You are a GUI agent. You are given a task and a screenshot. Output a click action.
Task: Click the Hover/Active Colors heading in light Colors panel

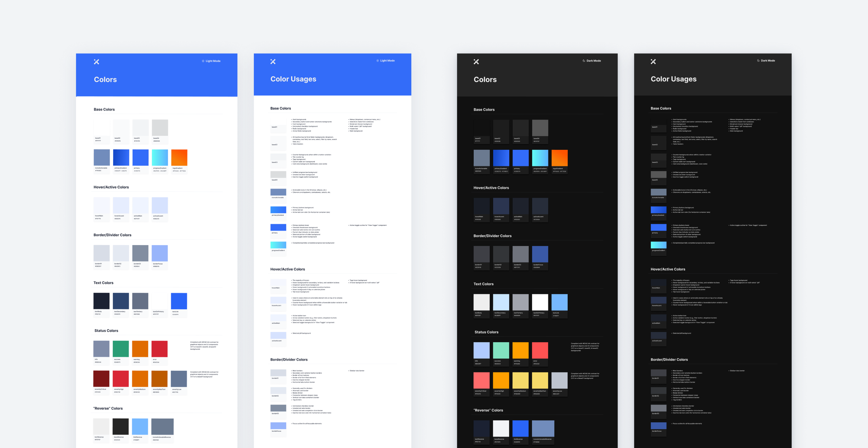click(111, 187)
